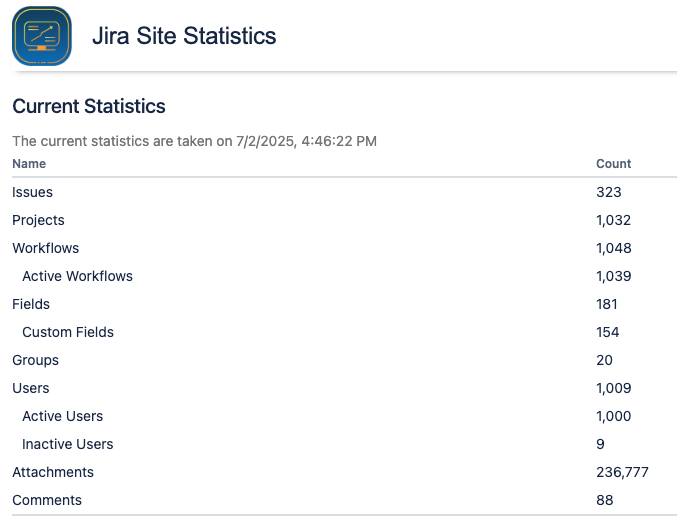Select the Current Statistics heading

(89, 106)
